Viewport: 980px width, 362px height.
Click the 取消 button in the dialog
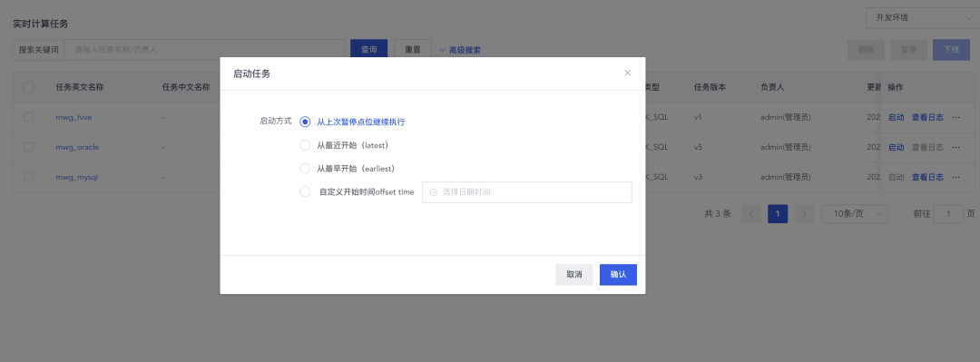pyautogui.click(x=574, y=275)
